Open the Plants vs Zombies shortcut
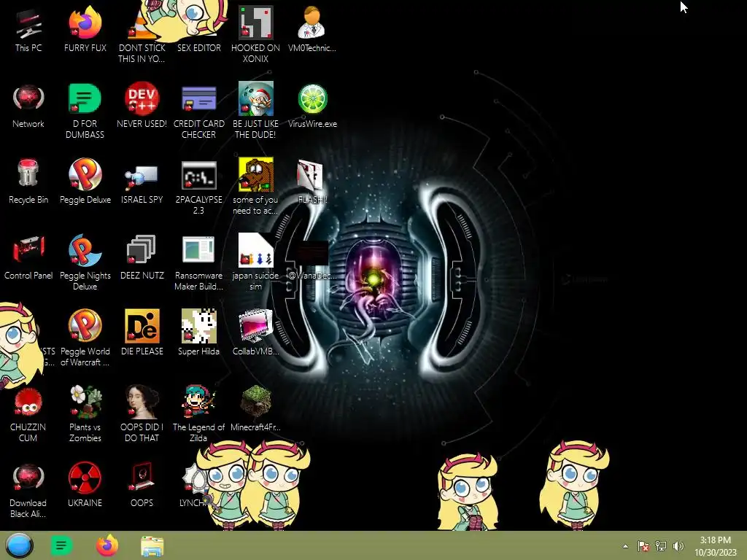The width and height of the screenshot is (747, 560). coord(85,414)
